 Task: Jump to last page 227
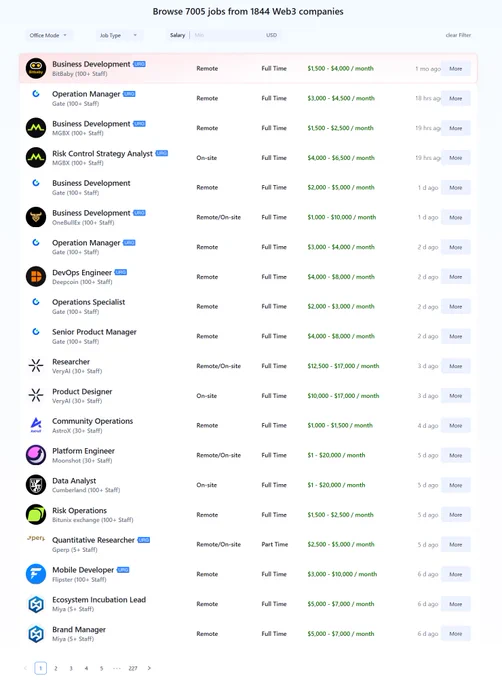[133, 668]
